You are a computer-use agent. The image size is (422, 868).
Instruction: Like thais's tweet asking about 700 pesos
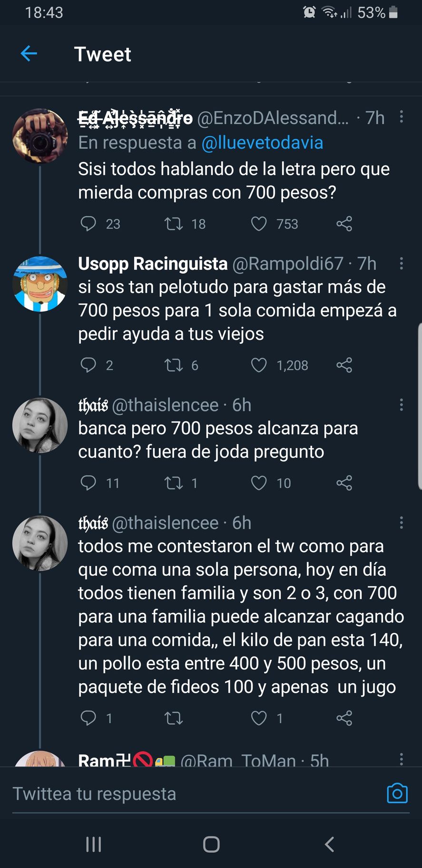click(x=259, y=483)
